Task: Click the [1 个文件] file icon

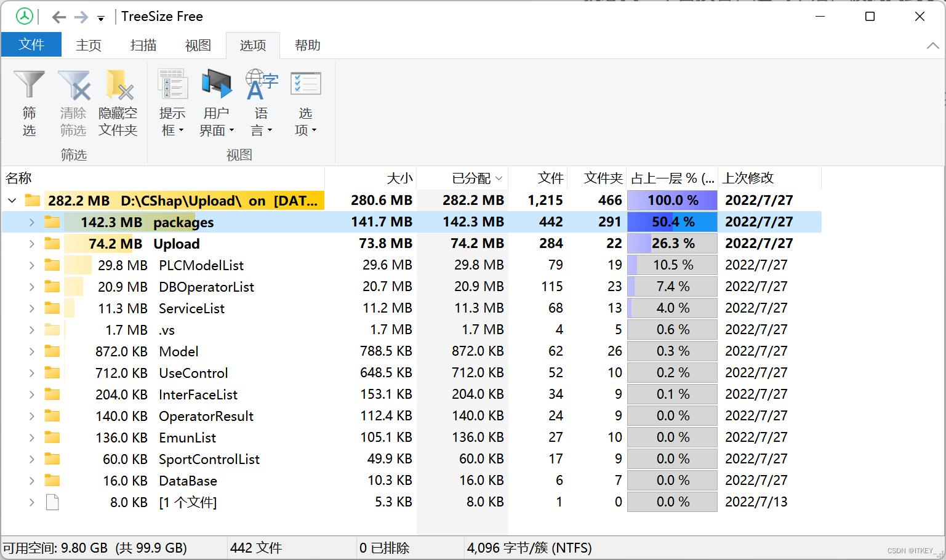Action: [52, 502]
